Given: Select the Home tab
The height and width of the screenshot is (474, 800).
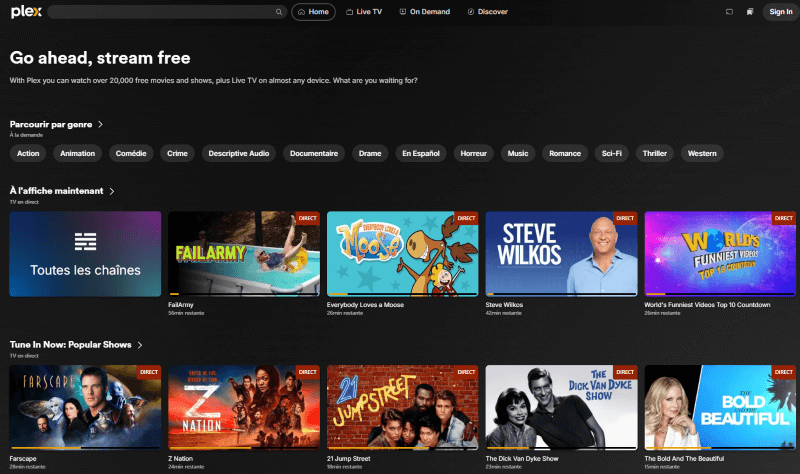Looking at the screenshot, I should click(x=313, y=12).
